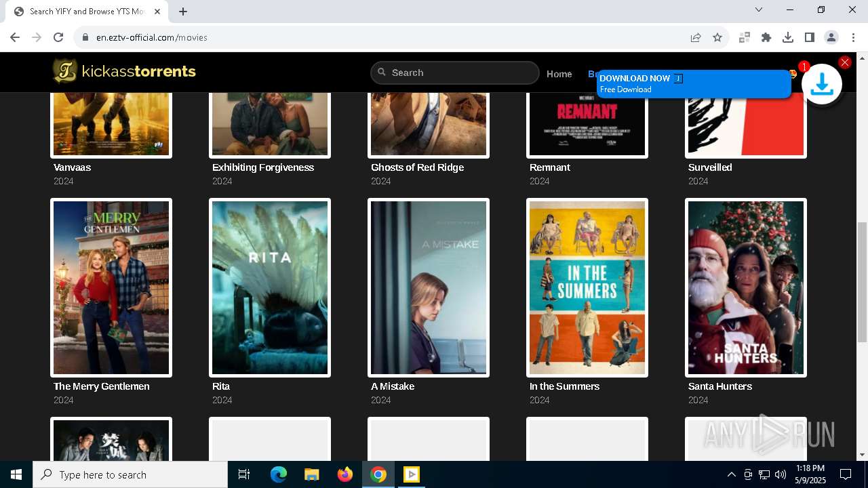Viewport: 868px width, 488px height.
Task: Select the Search YIFY browser tab
Action: 88,12
